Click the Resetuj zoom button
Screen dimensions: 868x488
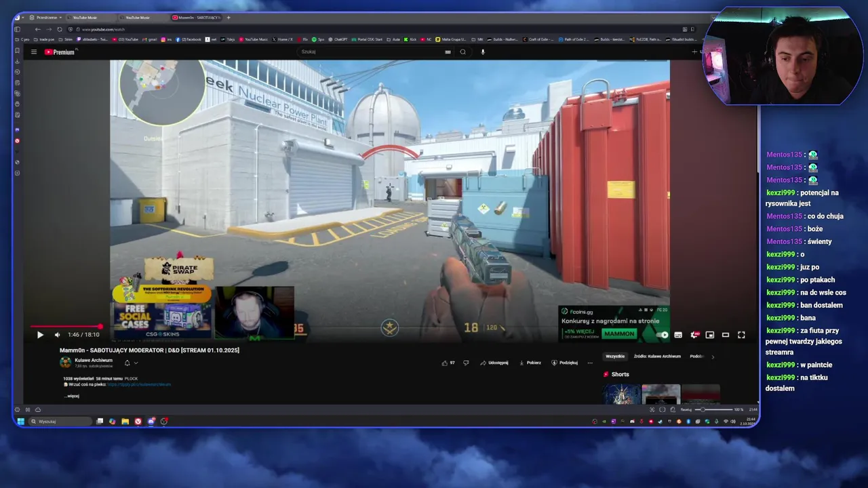(686, 409)
